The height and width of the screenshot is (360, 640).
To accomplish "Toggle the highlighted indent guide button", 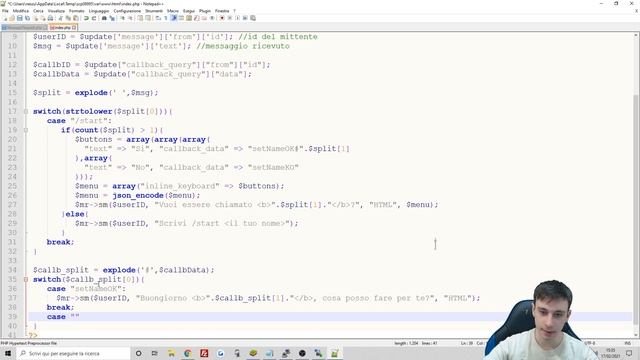I will pyautogui.click(x=174, y=18).
